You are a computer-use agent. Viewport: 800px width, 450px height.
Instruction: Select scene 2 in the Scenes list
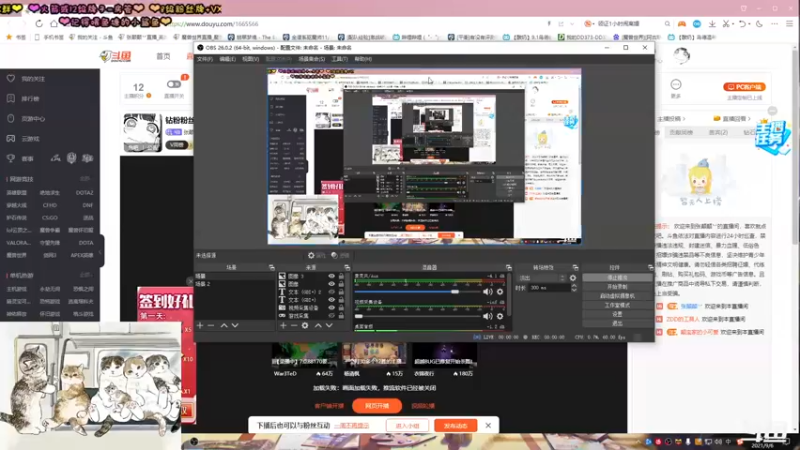pos(235,284)
